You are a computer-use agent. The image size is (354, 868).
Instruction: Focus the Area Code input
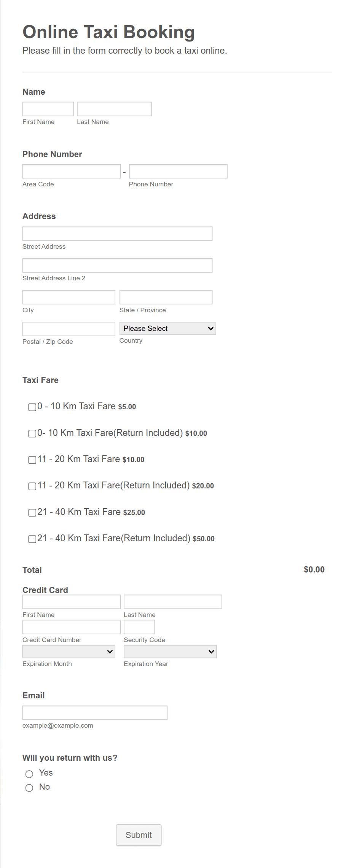(x=71, y=171)
